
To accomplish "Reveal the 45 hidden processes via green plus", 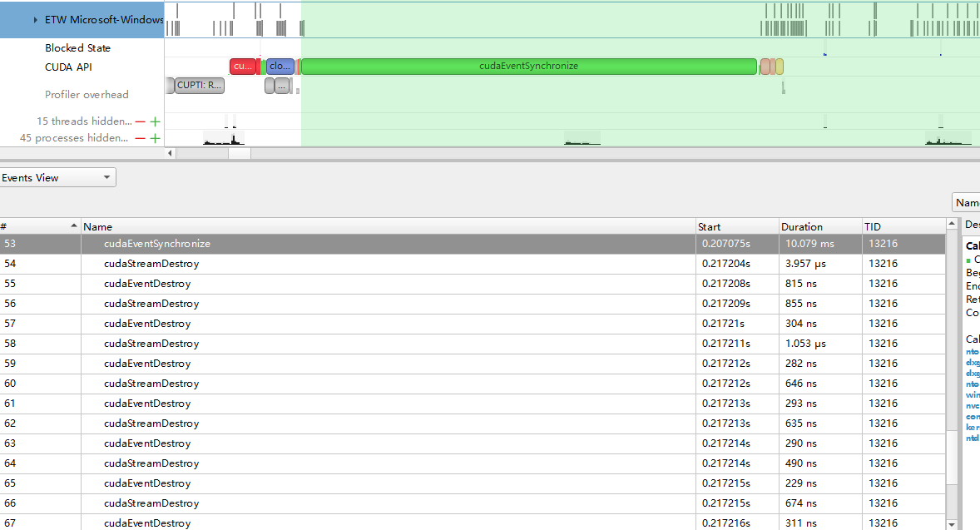I will [155, 138].
